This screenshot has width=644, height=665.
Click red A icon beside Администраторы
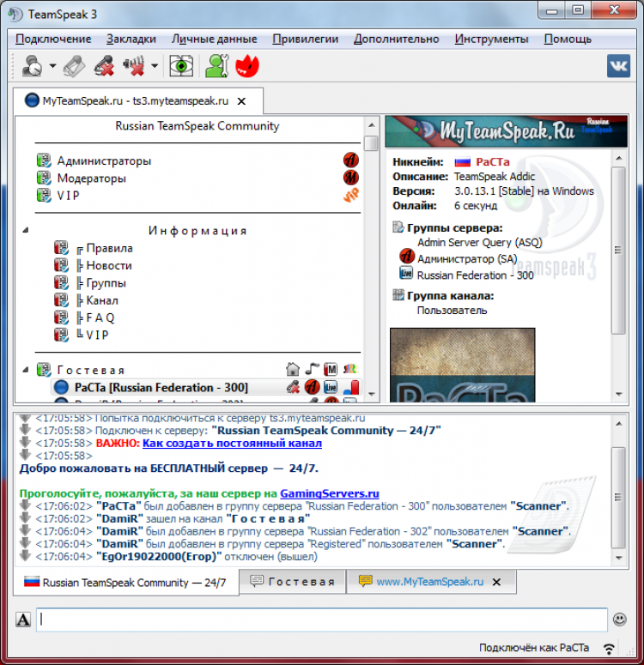(x=351, y=160)
